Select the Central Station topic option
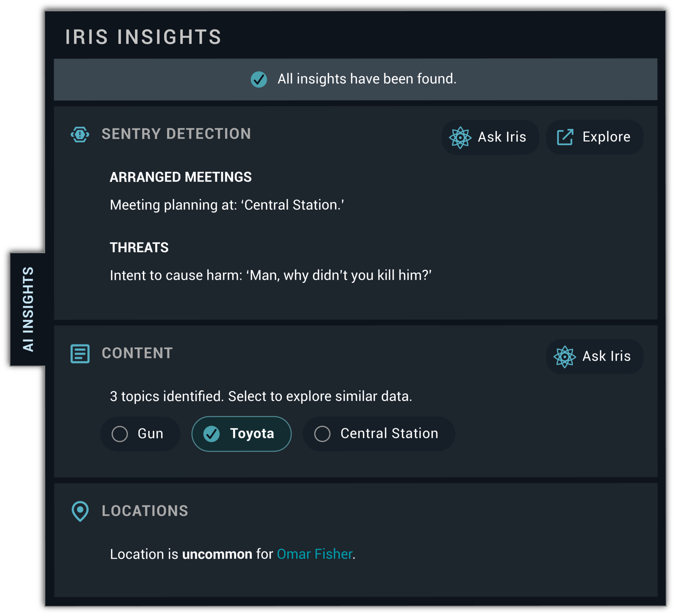 tap(379, 434)
